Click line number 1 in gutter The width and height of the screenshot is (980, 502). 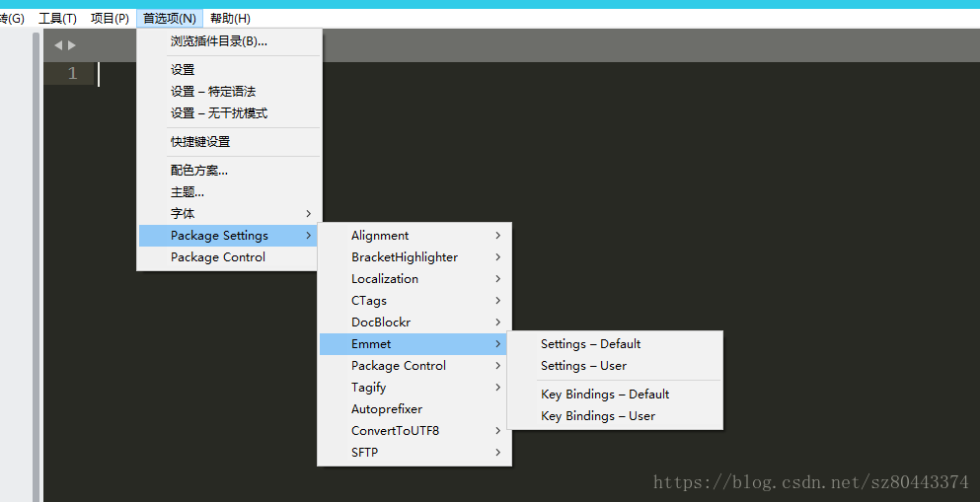click(x=72, y=74)
